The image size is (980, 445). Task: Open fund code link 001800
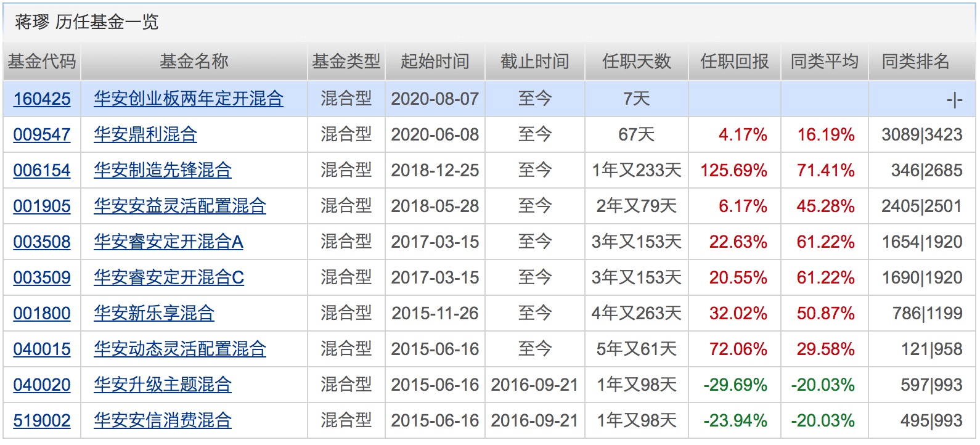point(42,313)
